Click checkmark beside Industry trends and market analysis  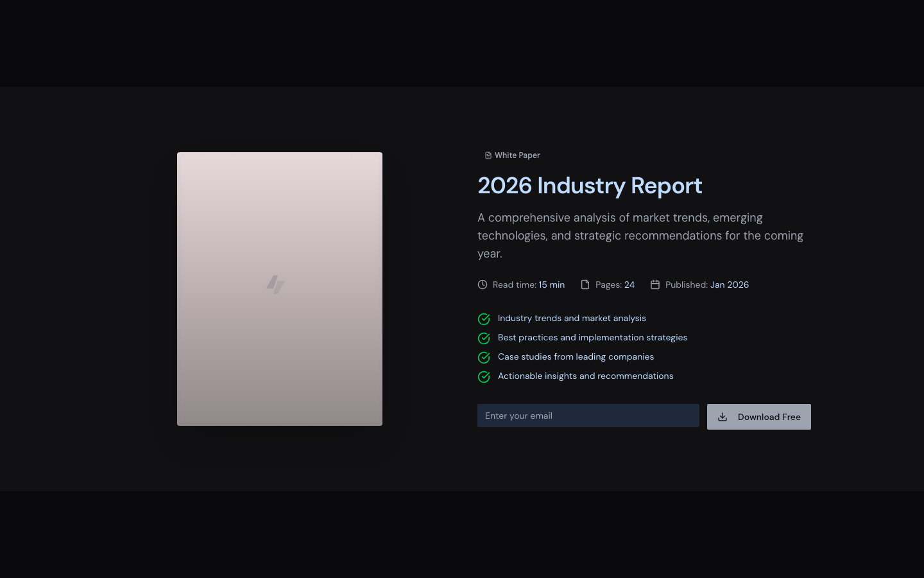[484, 319]
